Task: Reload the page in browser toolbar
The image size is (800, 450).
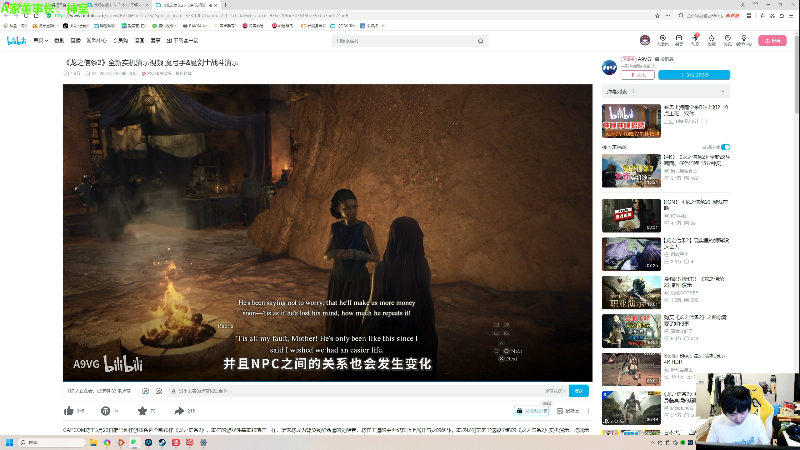Action: (26, 16)
